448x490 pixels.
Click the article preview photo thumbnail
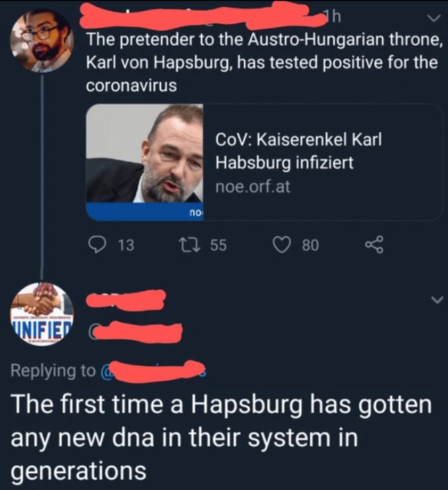pyautogui.click(x=145, y=162)
